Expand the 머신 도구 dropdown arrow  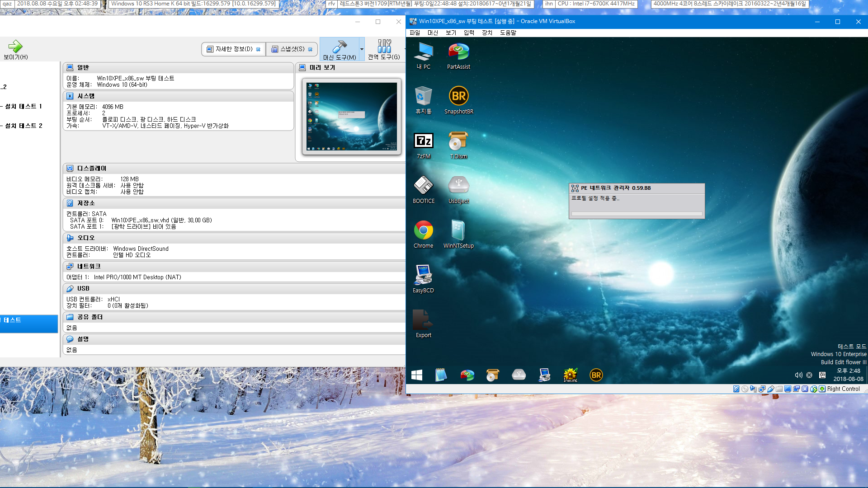362,49
